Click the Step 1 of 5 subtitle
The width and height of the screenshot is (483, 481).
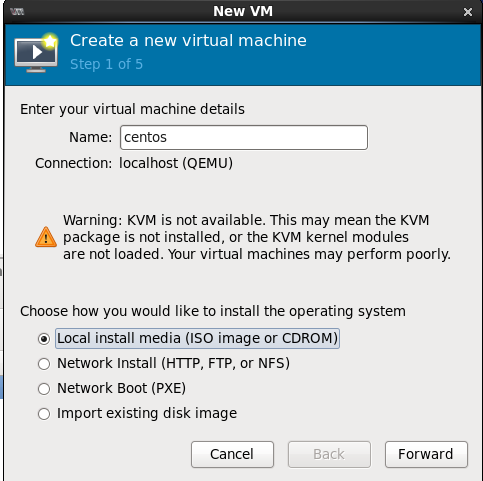(106, 64)
